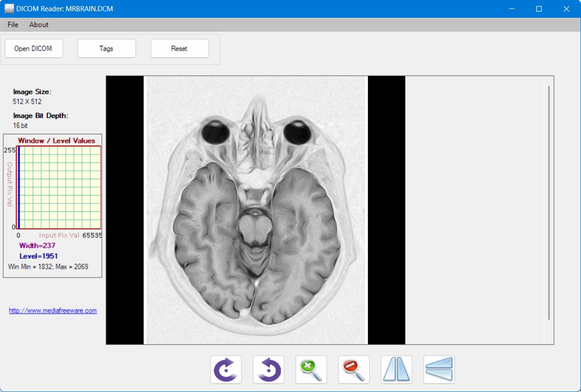Rotate the brain image counterclockwise
Screen dimensions: 581x392
pos(269,370)
